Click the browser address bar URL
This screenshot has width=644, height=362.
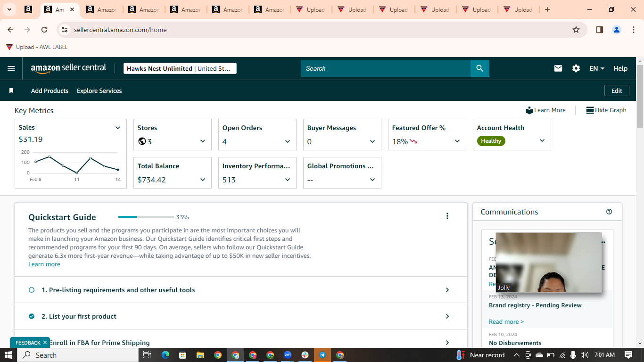tap(120, 30)
